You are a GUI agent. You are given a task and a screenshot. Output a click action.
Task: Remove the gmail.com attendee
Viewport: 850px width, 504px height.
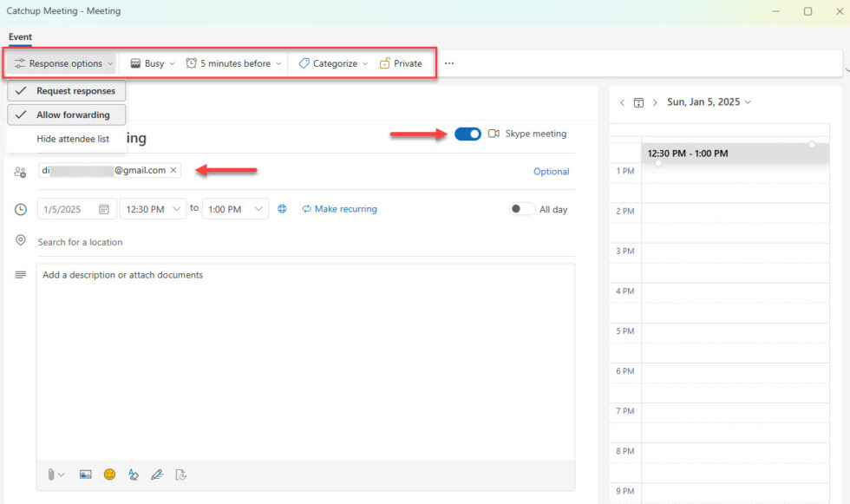(x=173, y=170)
